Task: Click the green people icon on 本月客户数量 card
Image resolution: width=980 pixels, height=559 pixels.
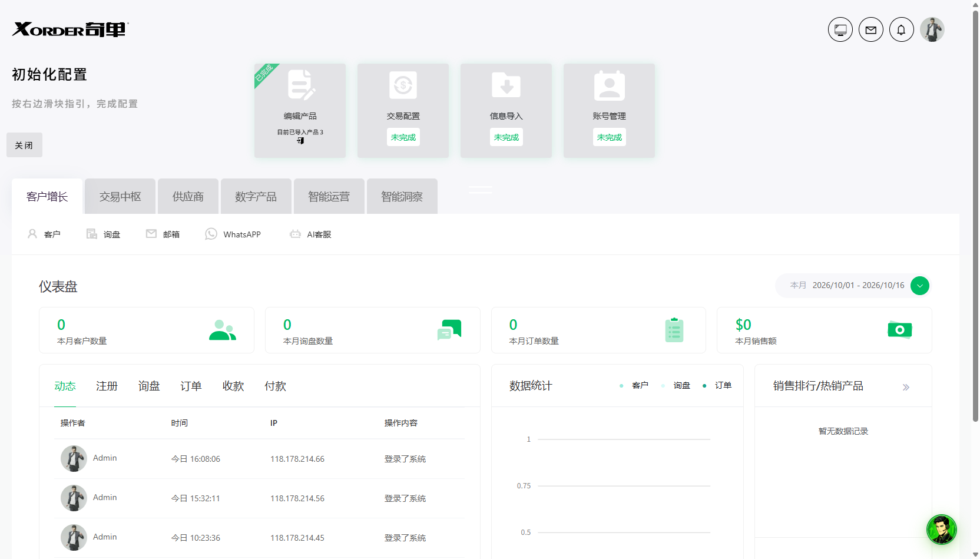Action: (x=223, y=330)
